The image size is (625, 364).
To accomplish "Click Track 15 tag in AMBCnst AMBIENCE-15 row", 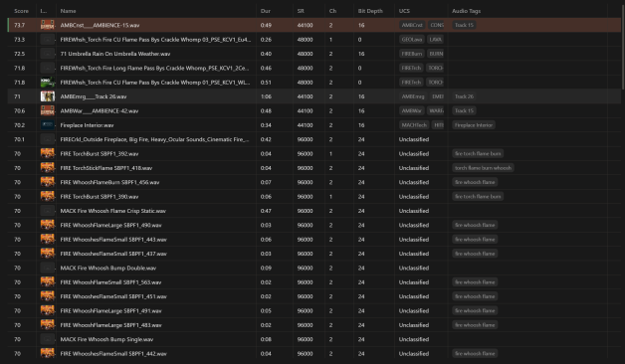I will pos(465,25).
